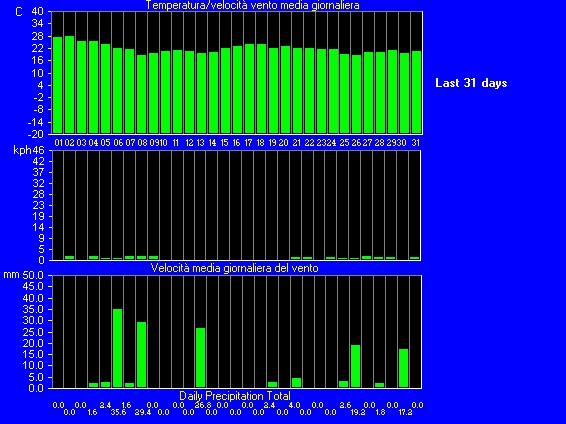Click the 'Velocità media giornaliera del vento' title
This screenshot has height=424, width=566.
[234, 268]
